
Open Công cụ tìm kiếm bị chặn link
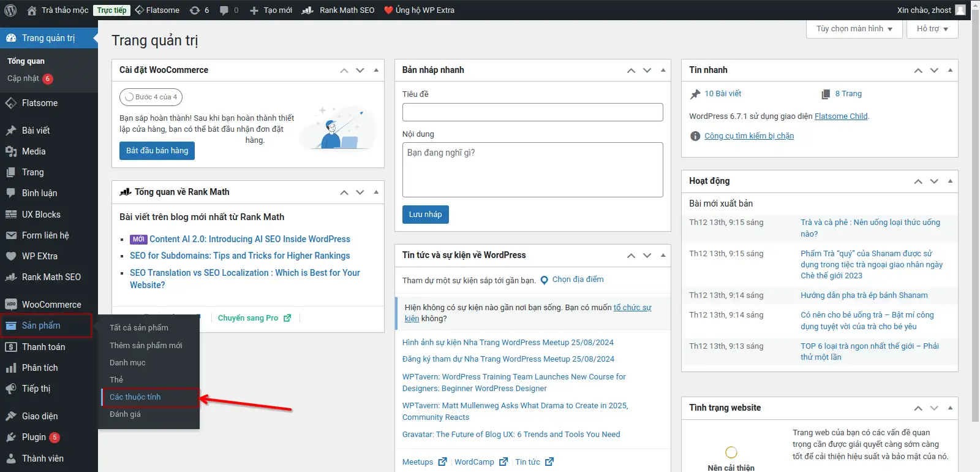click(749, 136)
